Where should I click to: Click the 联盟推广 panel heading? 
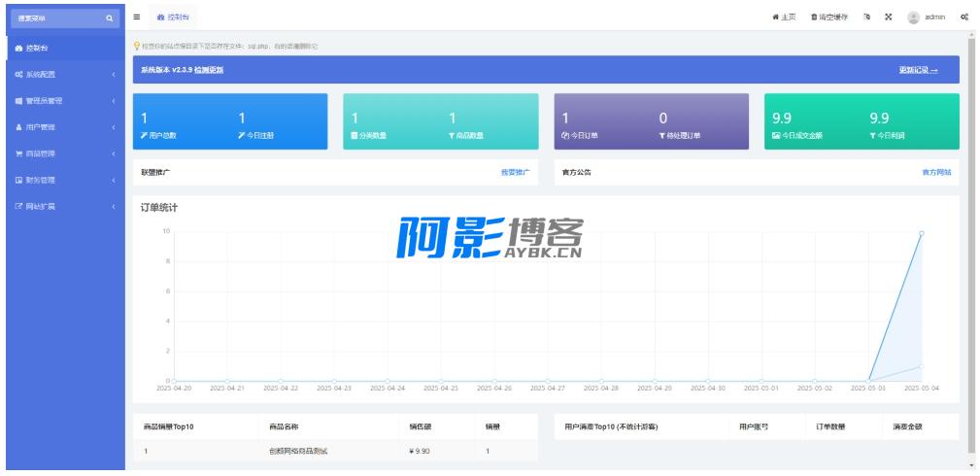click(155, 172)
